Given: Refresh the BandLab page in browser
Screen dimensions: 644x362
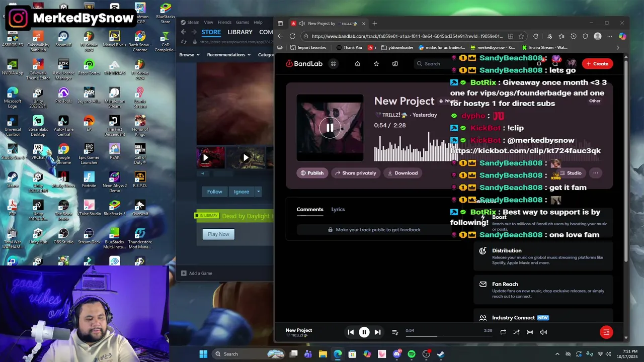Looking at the screenshot, I should [x=292, y=36].
